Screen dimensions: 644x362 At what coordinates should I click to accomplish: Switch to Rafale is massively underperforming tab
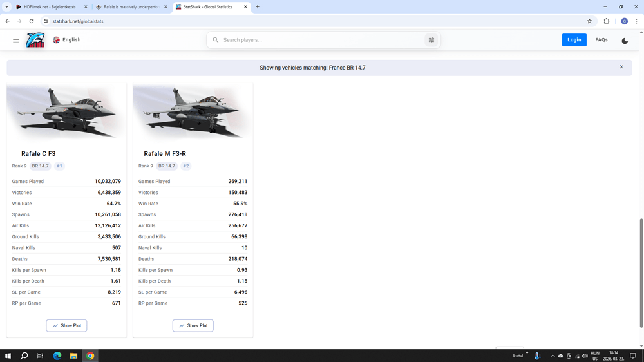tap(131, 7)
